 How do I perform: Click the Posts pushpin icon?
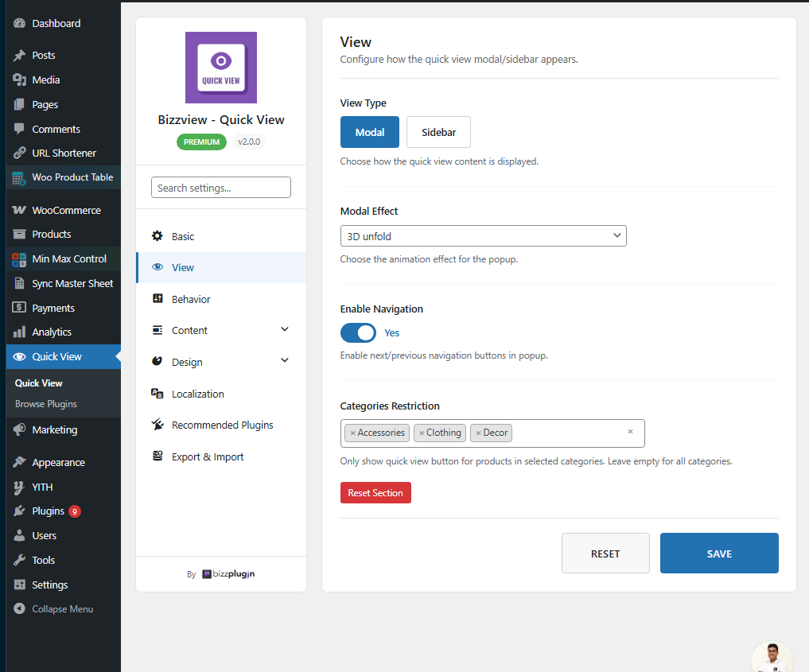pyautogui.click(x=19, y=55)
